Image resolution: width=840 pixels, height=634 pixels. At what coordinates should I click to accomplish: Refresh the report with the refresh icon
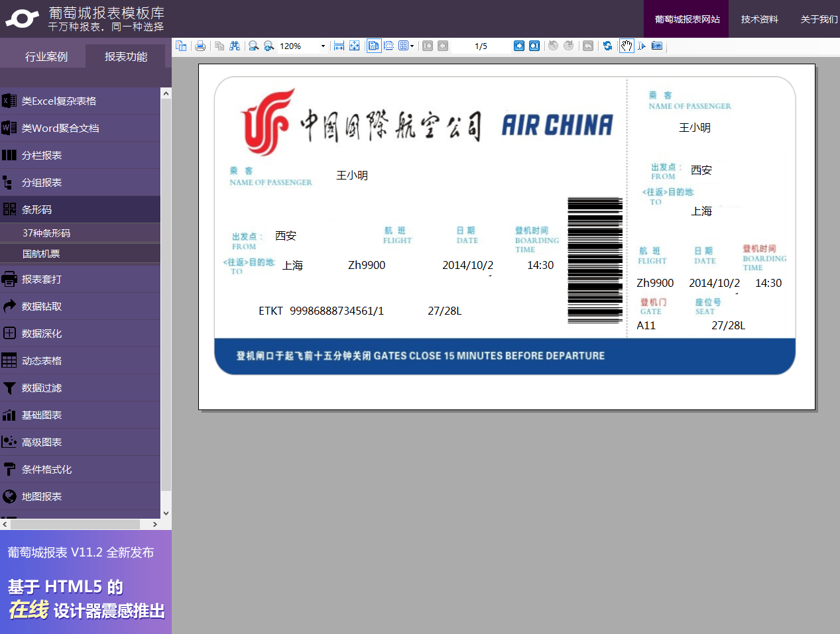607,46
